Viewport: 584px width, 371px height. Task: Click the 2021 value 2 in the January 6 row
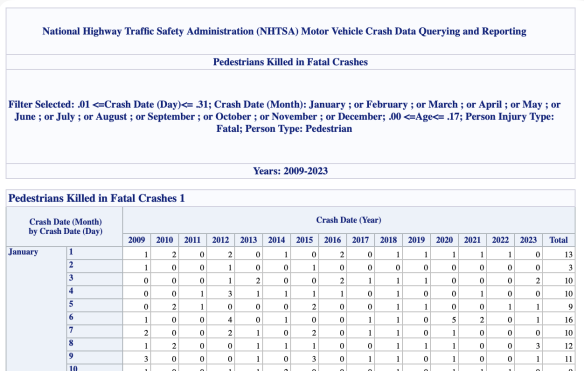click(482, 320)
